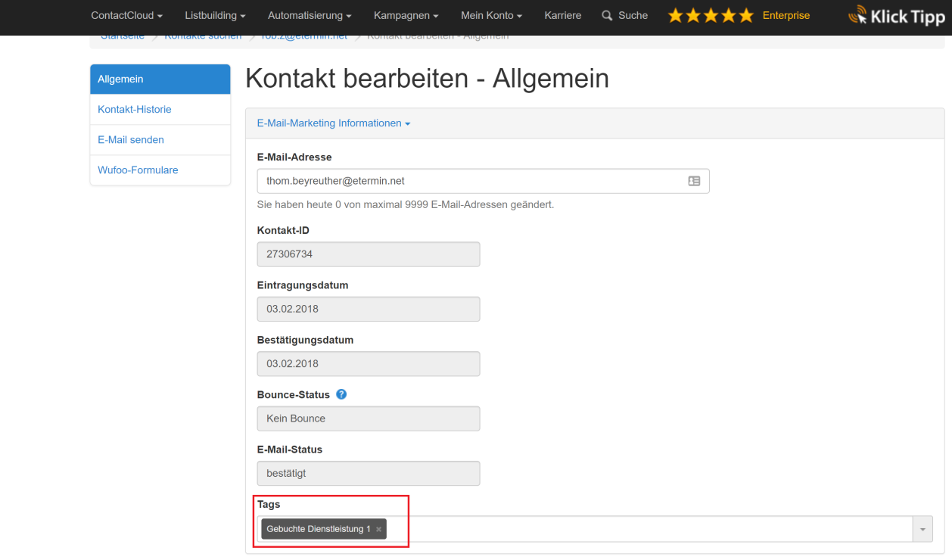Image resolution: width=952 pixels, height=560 pixels.
Task: Click the five-star Enterprise rating icon
Action: pos(711,16)
